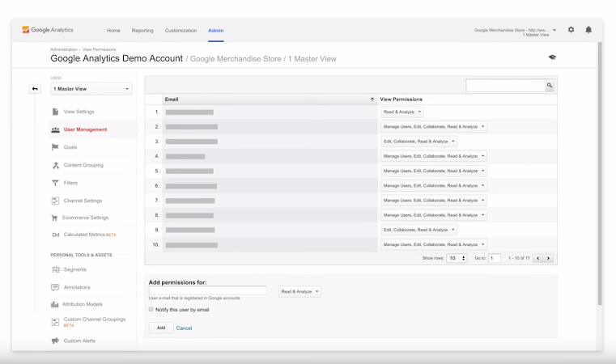Viewport: 616px width, 364px height.
Task: Click the Segments icon
Action: tap(55, 269)
